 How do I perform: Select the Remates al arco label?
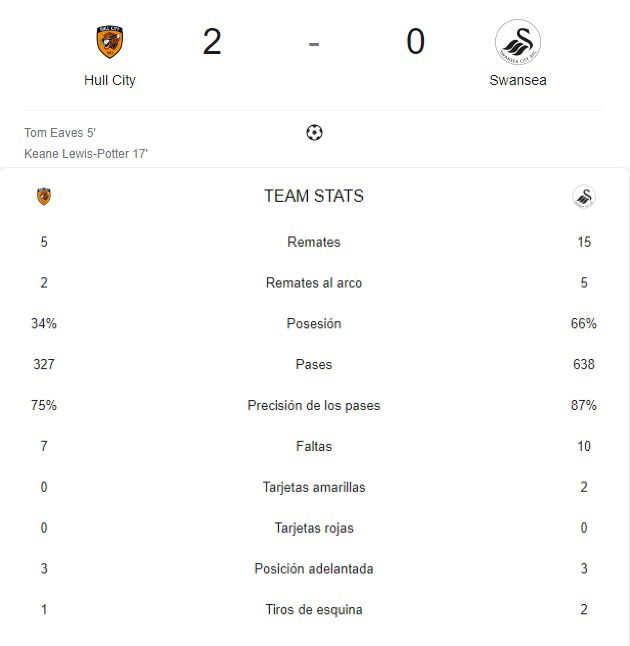[x=314, y=283]
